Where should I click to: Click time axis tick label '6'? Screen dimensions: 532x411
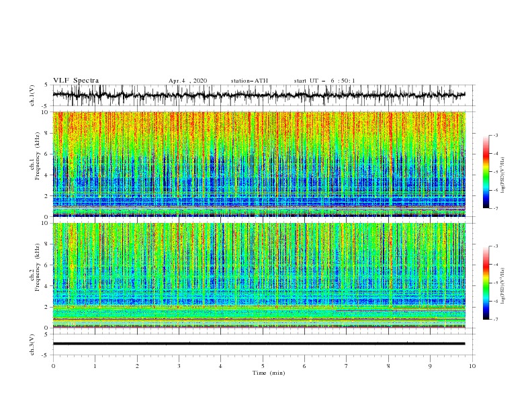coord(304,366)
